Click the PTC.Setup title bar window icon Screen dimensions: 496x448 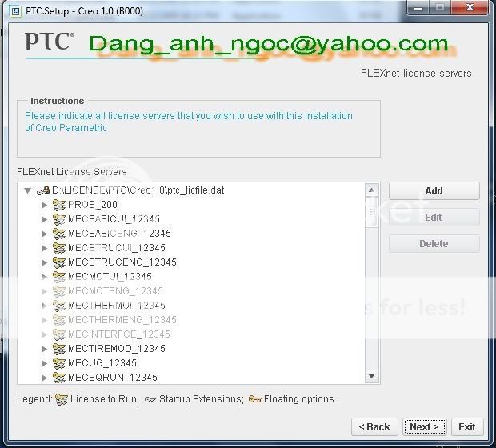pyautogui.click(x=15, y=11)
